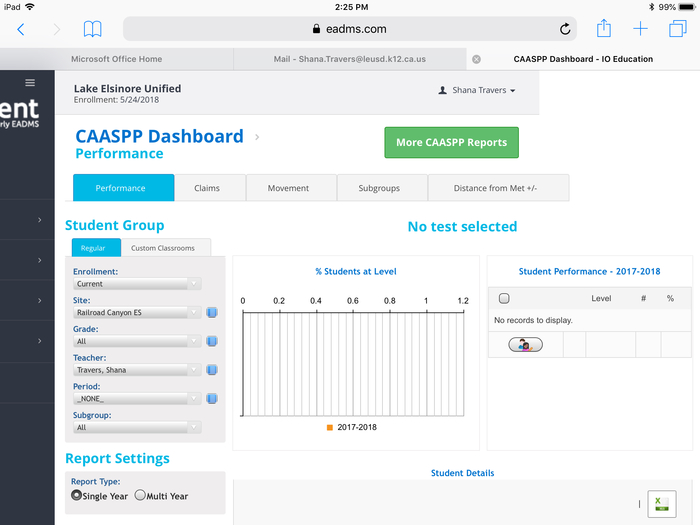Select the Multi Year radio button
This screenshot has width=700, height=525.
(x=140, y=495)
